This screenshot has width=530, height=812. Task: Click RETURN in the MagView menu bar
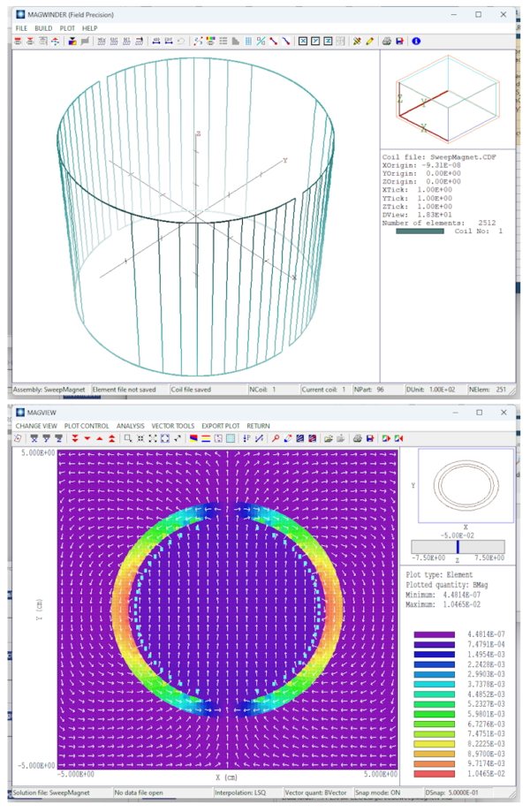tap(258, 425)
